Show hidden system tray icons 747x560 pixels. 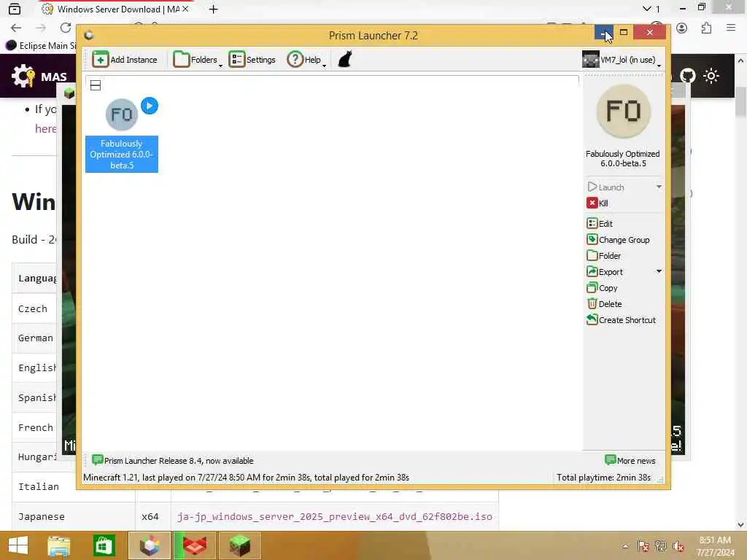(625, 546)
